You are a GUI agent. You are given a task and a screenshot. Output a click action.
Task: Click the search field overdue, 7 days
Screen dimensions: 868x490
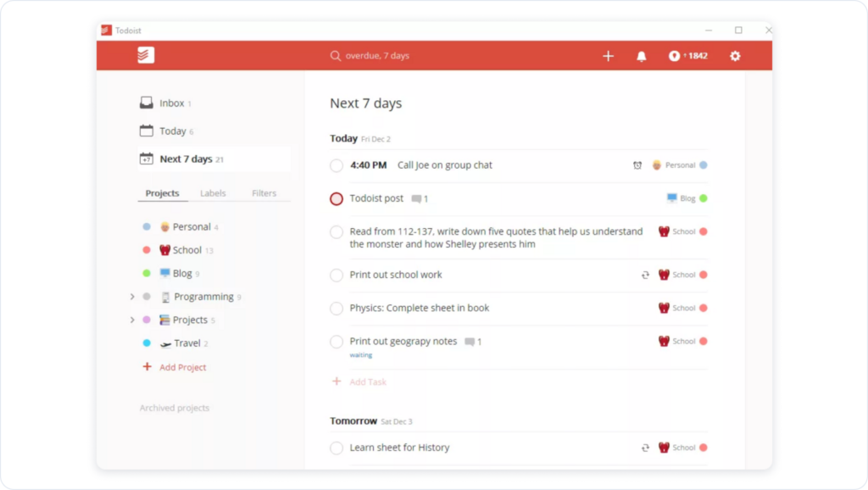click(x=377, y=55)
